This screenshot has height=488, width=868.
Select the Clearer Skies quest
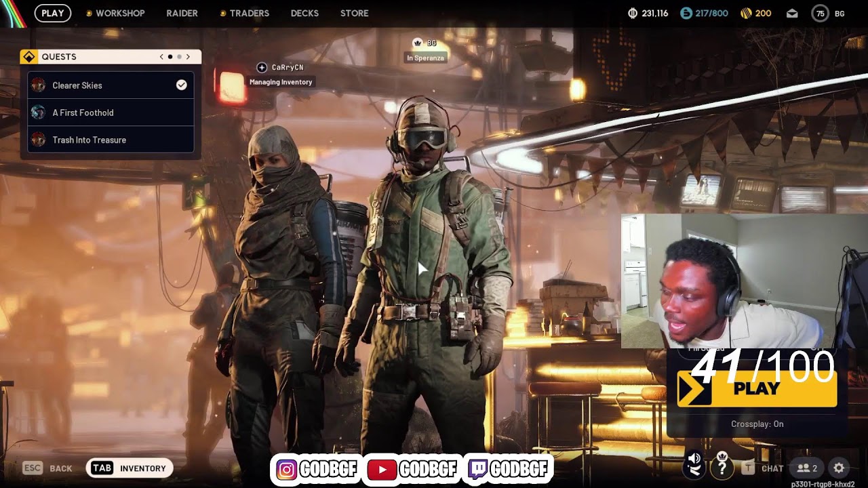click(x=111, y=85)
